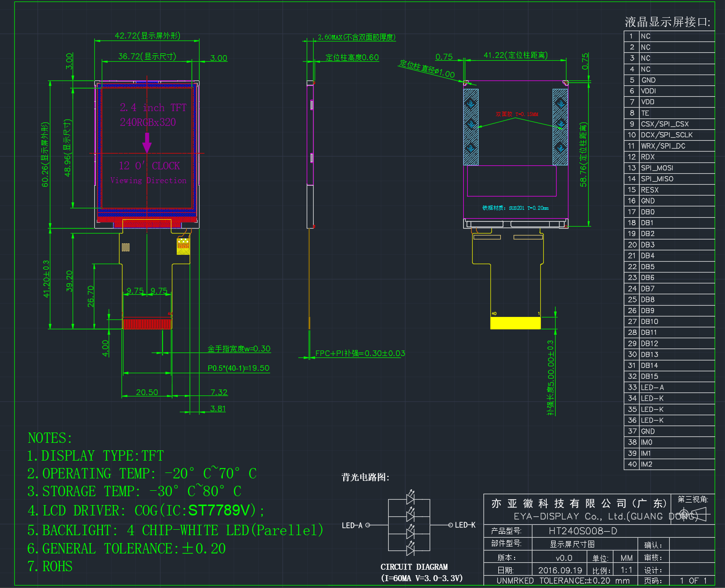This screenshot has height=588, width=725.
Task: Click the 'UNMRKED TOLERANCE:±0.20 mm' text
Action: 563,581
